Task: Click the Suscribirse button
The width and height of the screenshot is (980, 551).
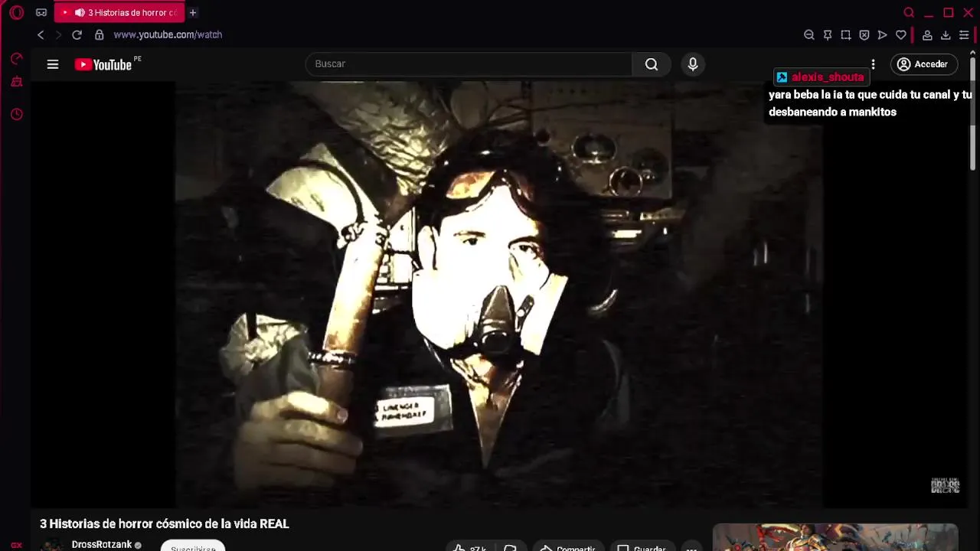Action: click(x=193, y=546)
